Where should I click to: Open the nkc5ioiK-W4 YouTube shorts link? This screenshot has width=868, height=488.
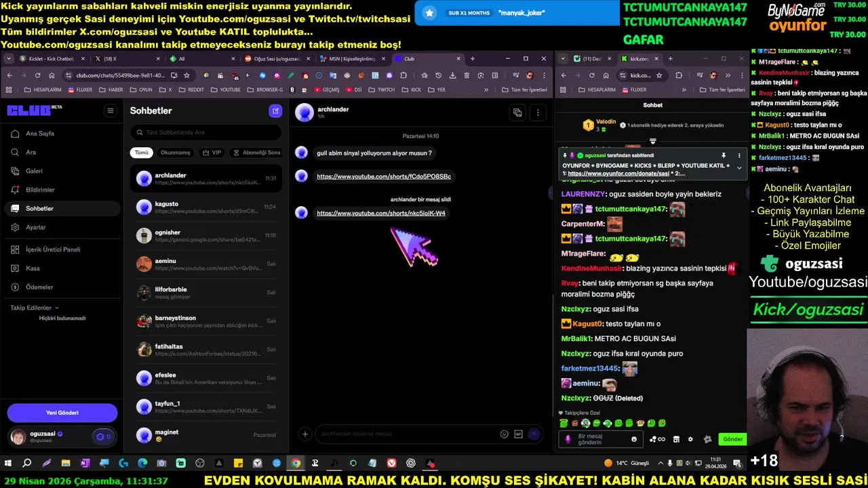(381, 213)
